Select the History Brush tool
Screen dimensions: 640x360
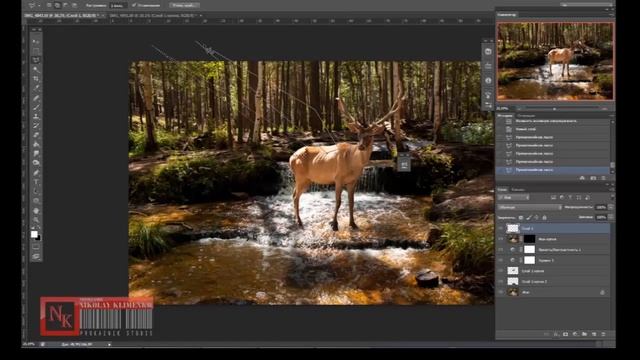click(x=36, y=126)
